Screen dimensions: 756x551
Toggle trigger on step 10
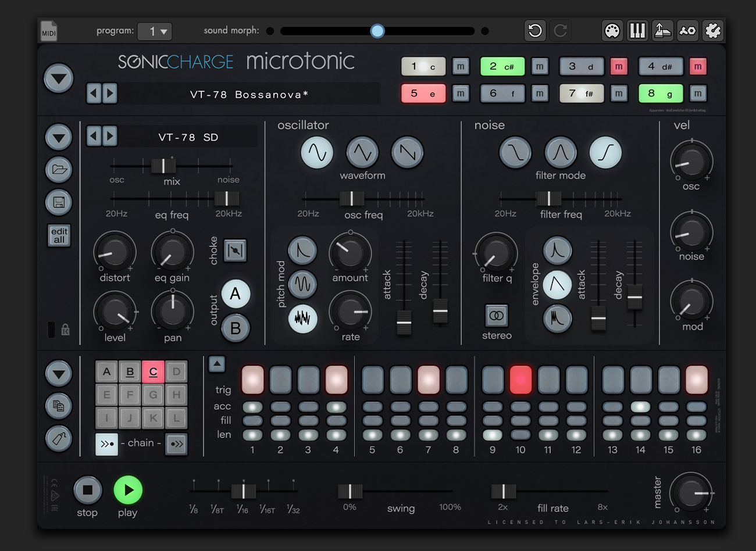[x=520, y=380]
